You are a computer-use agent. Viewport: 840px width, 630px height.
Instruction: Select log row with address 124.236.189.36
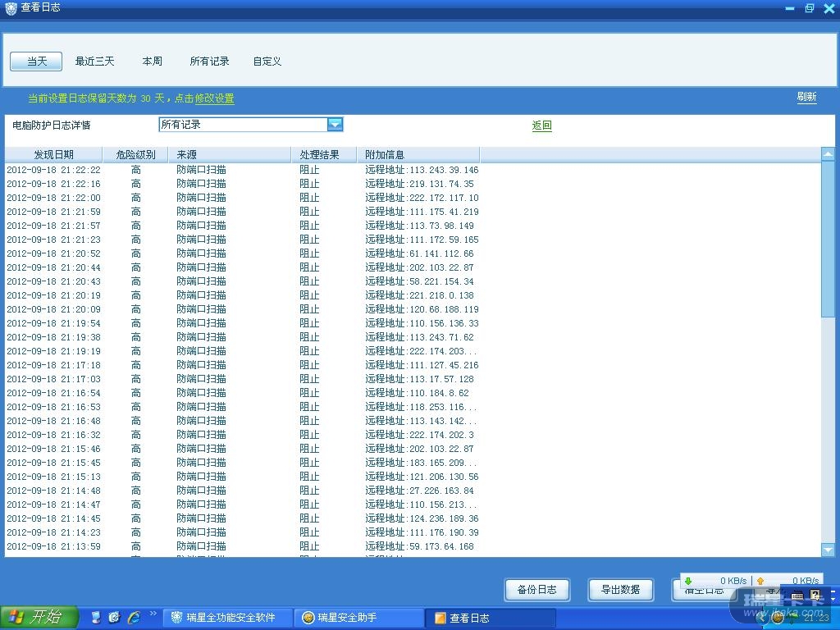click(413, 518)
